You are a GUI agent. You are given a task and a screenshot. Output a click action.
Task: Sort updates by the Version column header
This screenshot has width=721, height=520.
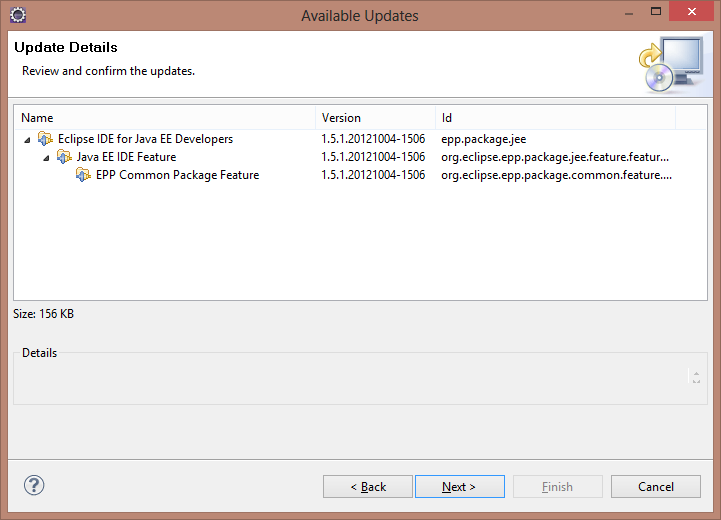tap(375, 118)
